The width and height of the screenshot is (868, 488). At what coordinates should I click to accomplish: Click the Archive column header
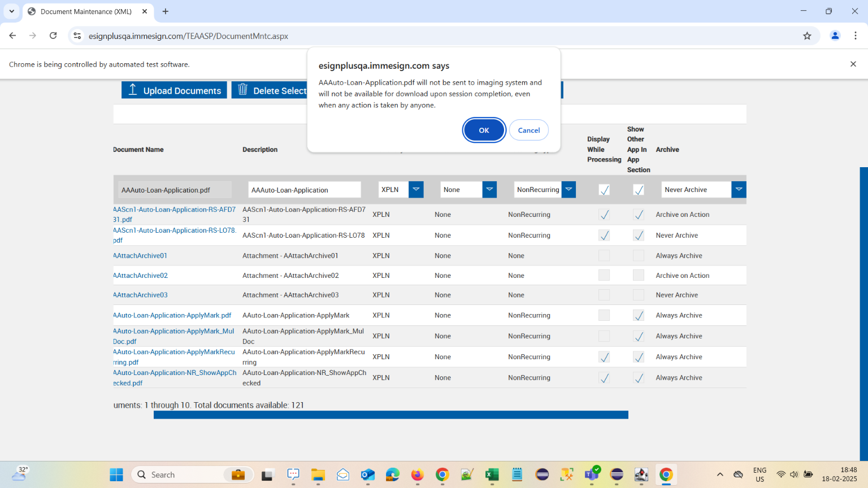(x=667, y=150)
